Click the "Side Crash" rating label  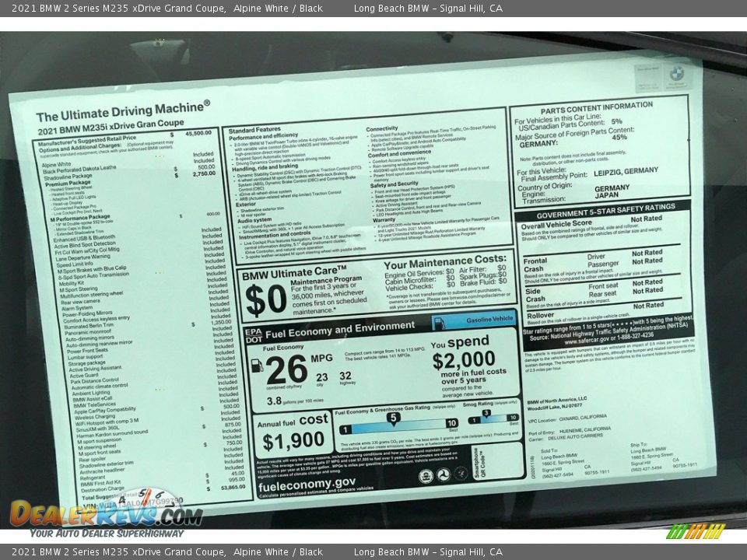535,295
